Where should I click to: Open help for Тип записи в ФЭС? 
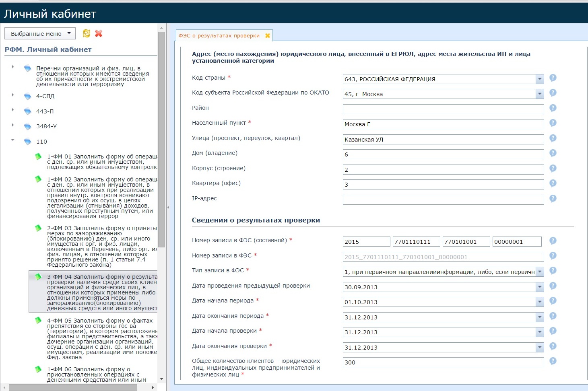pyautogui.click(x=553, y=271)
